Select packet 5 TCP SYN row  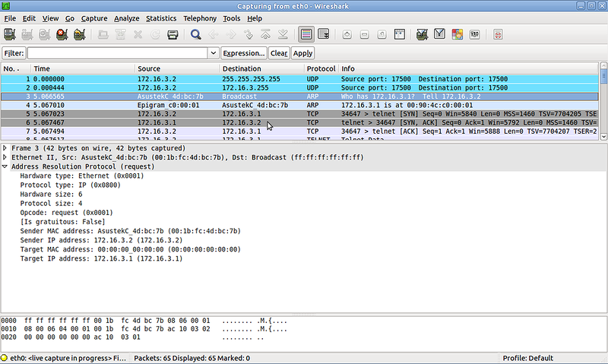[299, 114]
